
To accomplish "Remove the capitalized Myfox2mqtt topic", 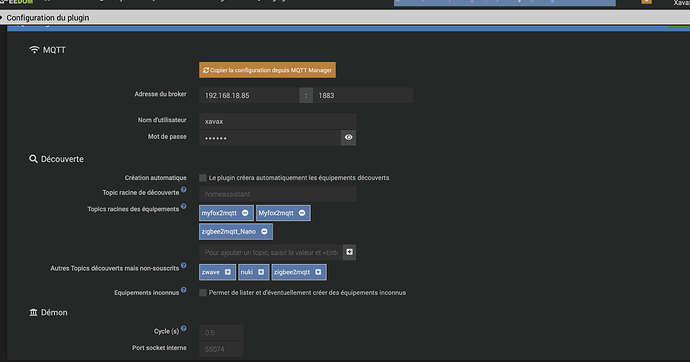I will (x=302, y=213).
